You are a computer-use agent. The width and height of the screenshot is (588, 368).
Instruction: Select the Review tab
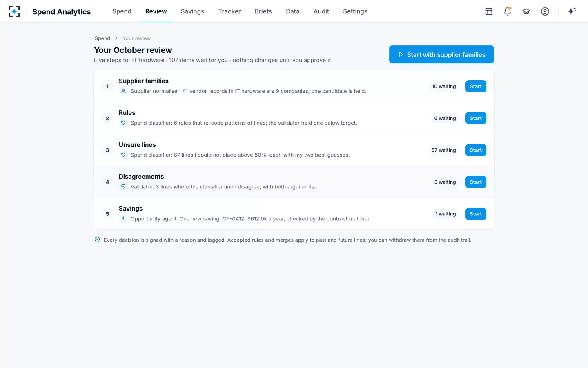tap(156, 11)
